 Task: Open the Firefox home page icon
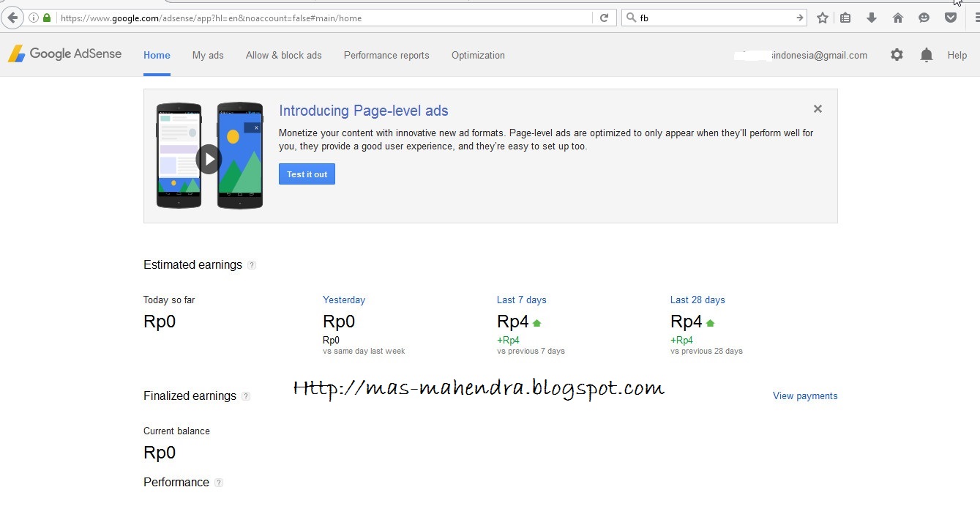pos(897,17)
